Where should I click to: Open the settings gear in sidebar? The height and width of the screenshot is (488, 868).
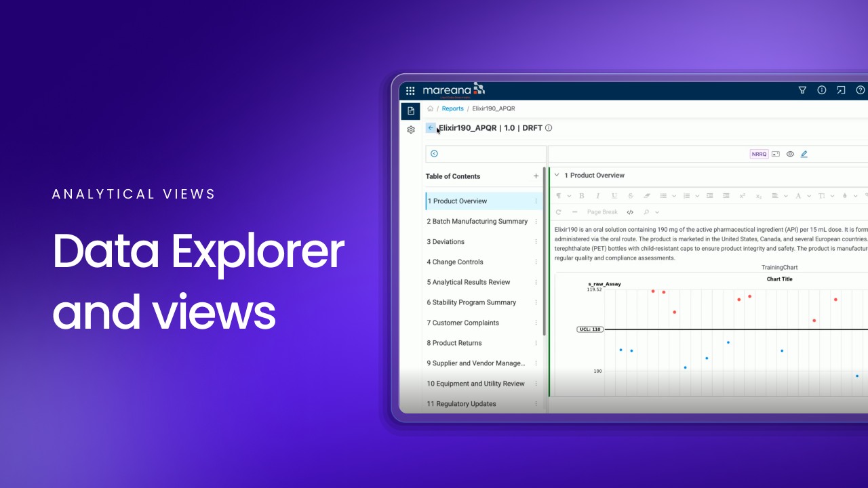pyautogui.click(x=411, y=129)
